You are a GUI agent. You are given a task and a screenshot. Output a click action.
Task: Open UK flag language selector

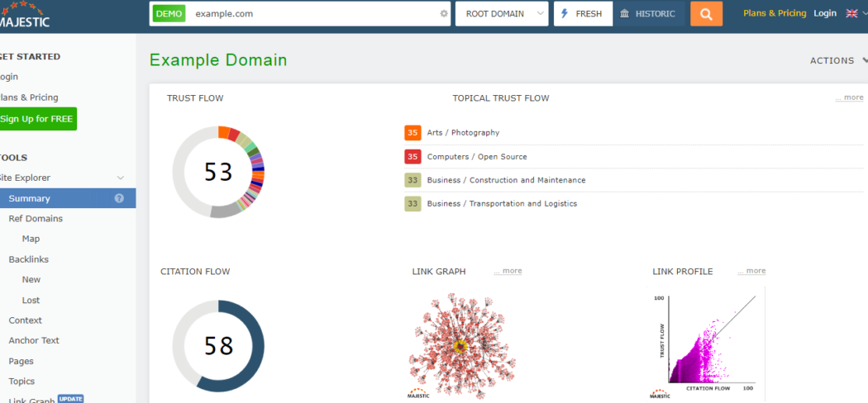coord(851,13)
